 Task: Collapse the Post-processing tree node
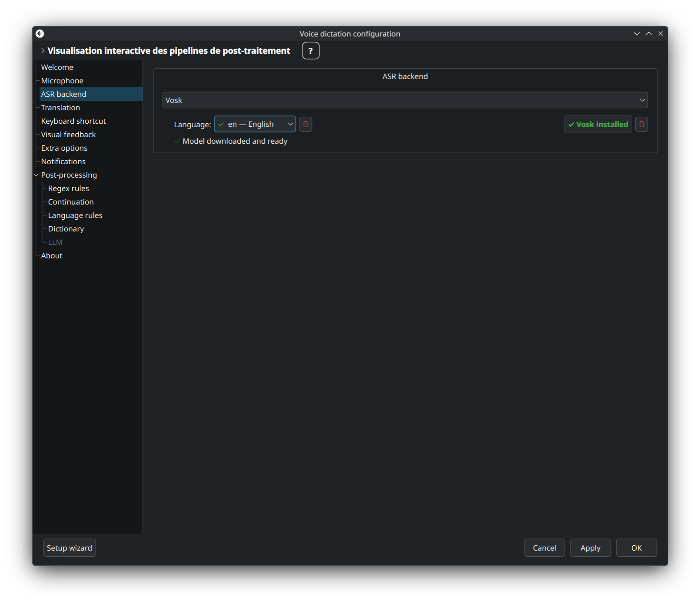(36, 175)
